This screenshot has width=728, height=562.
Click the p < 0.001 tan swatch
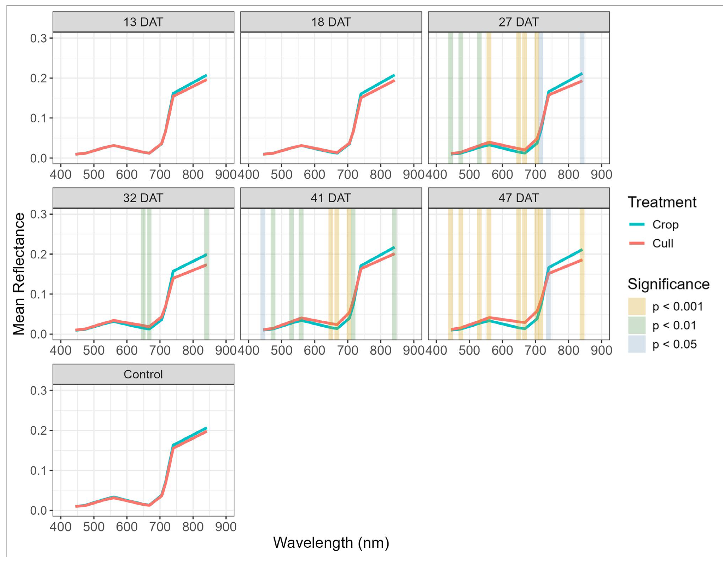point(637,306)
